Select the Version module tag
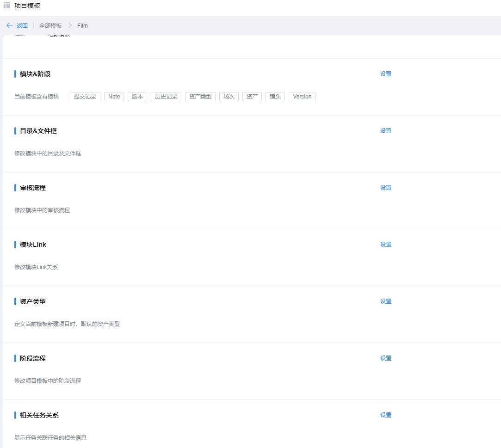The height and width of the screenshot is (448, 501). pos(302,97)
